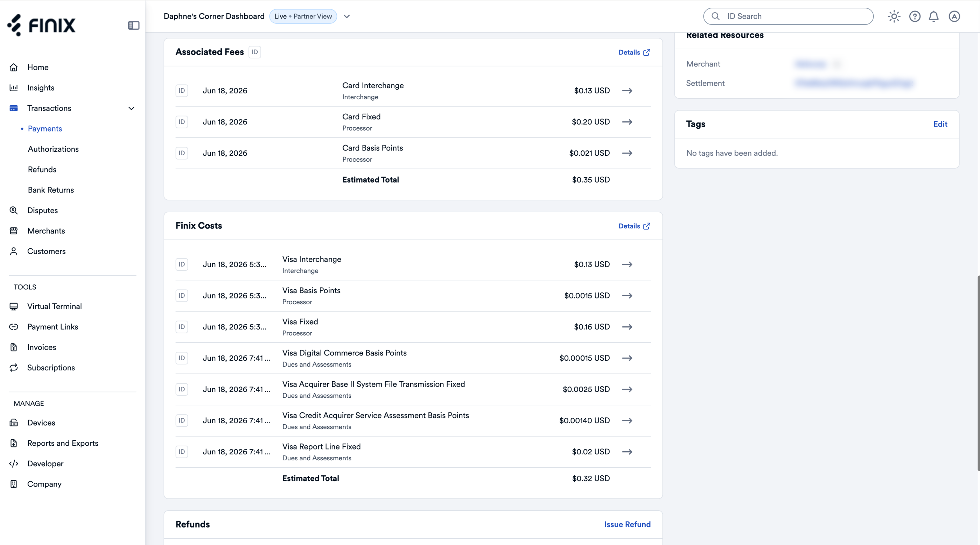Open the Disputes menu item
The height and width of the screenshot is (545, 980).
point(43,210)
